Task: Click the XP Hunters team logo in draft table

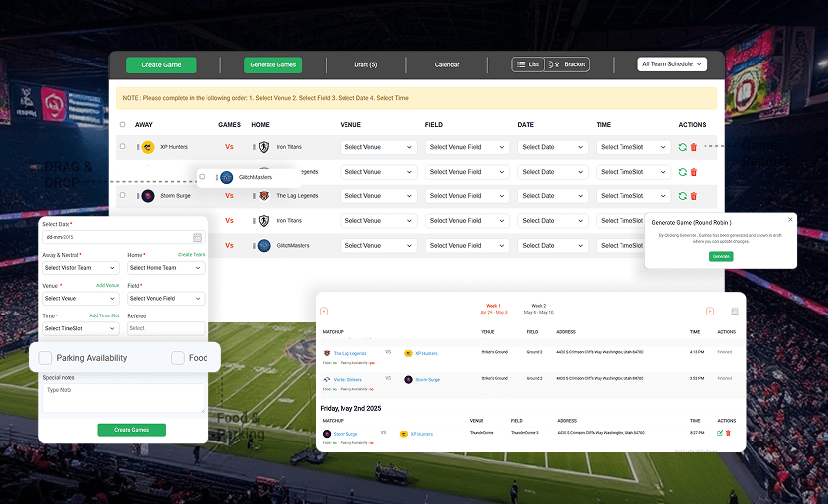Action: [x=148, y=147]
